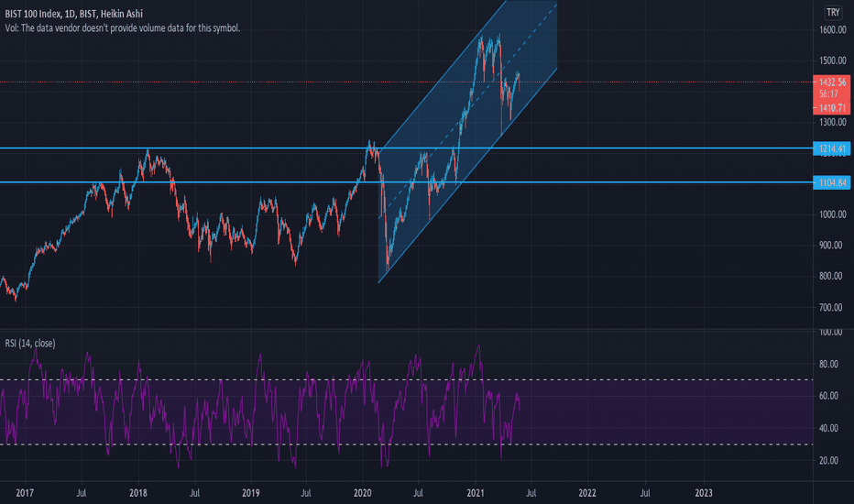Click the 2018 label on time axis
Screen dimensions: 854x504
click(x=137, y=493)
